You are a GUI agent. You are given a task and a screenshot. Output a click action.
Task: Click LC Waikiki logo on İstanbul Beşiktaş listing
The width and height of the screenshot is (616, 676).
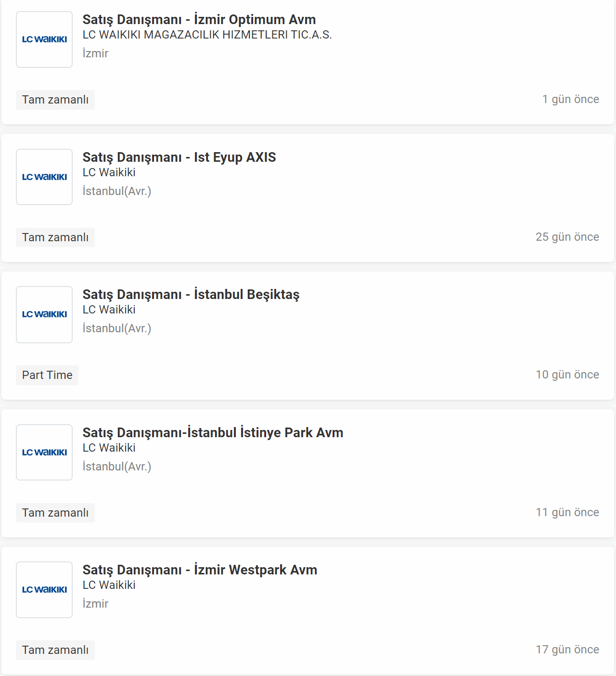(44, 314)
